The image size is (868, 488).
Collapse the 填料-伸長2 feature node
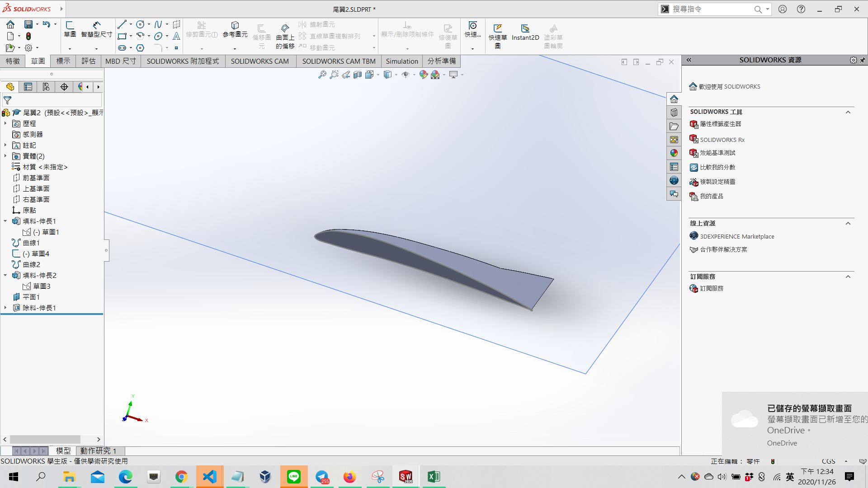pos(5,275)
